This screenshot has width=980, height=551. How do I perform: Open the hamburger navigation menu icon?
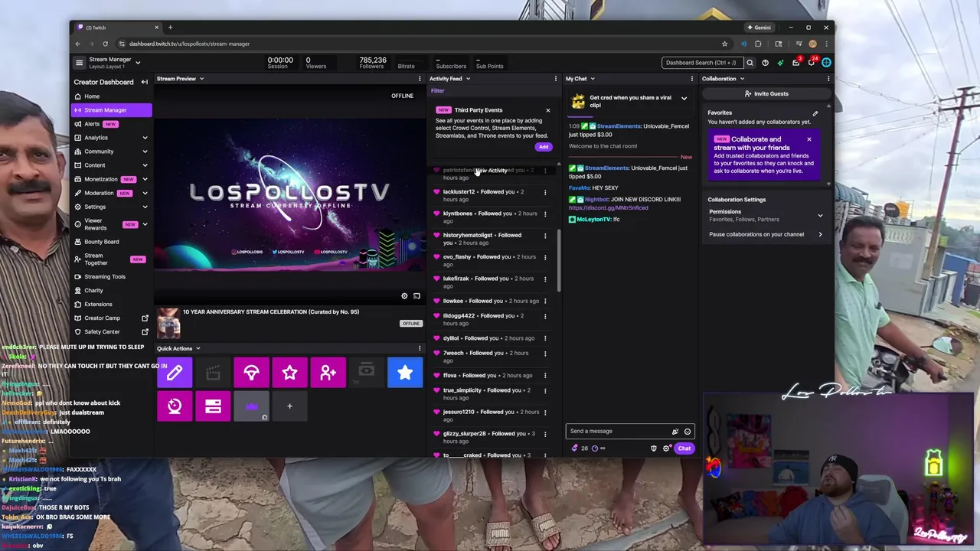[x=79, y=63]
